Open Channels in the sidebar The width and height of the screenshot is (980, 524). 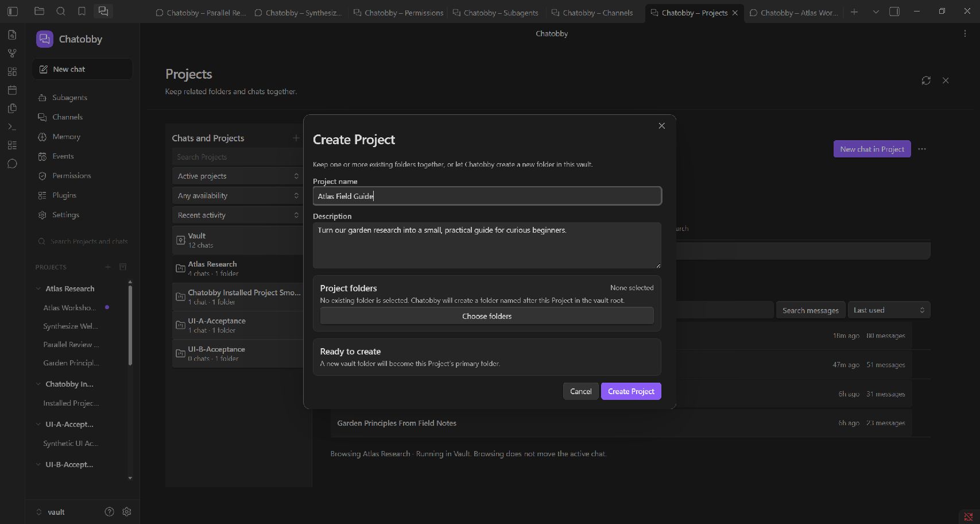83,117
